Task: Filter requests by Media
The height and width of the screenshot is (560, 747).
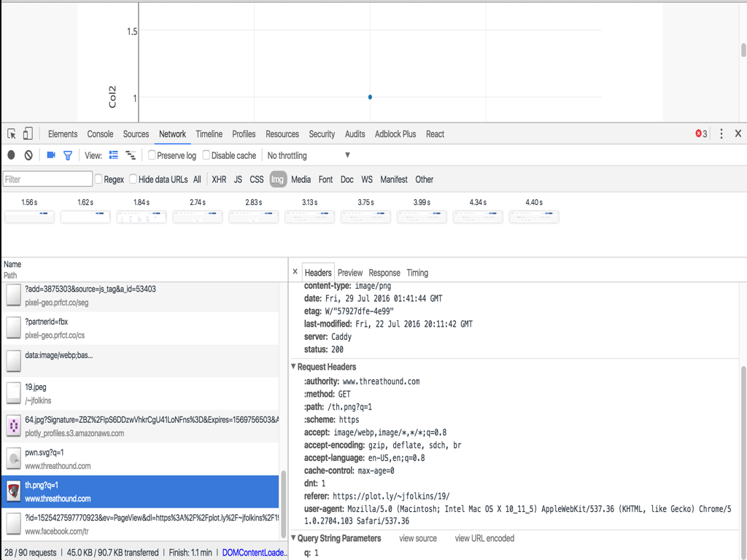Action: click(301, 179)
